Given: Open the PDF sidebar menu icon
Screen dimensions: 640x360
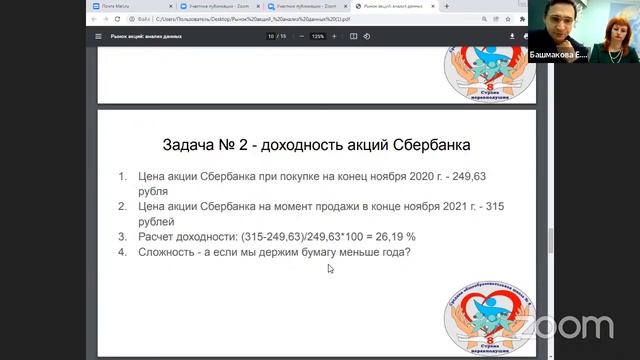Looking at the screenshot, I should tap(98, 36).
